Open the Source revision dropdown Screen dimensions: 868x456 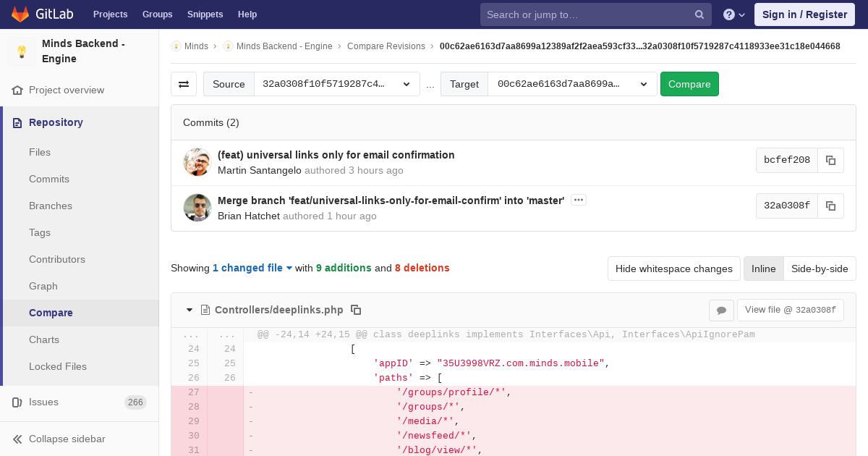point(336,84)
